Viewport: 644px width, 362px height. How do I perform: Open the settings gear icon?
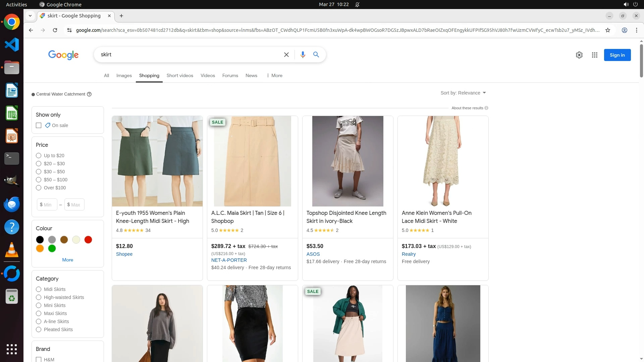click(x=579, y=55)
